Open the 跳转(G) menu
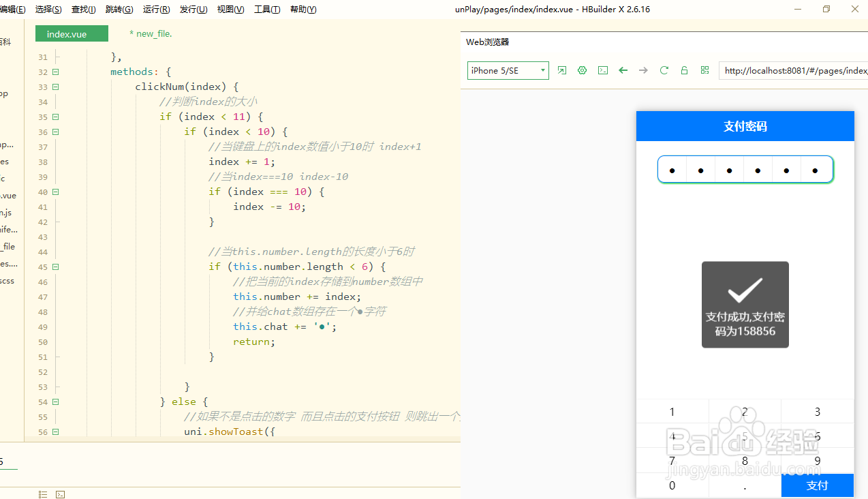868x499 pixels. tap(119, 10)
